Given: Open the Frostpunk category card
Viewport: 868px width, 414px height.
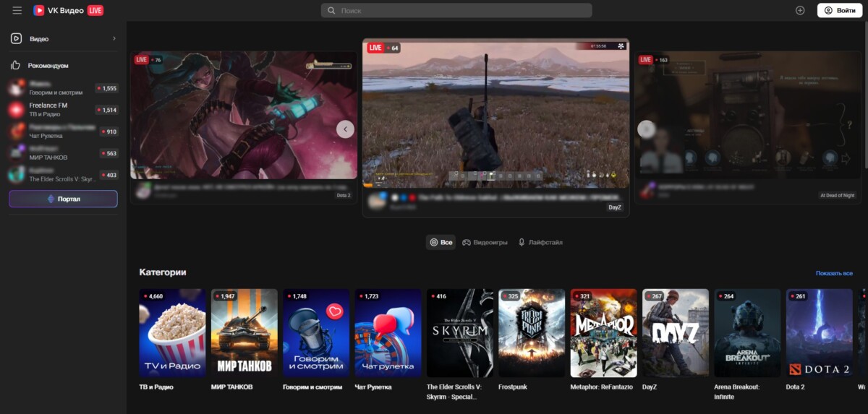Looking at the screenshot, I should point(532,333).
